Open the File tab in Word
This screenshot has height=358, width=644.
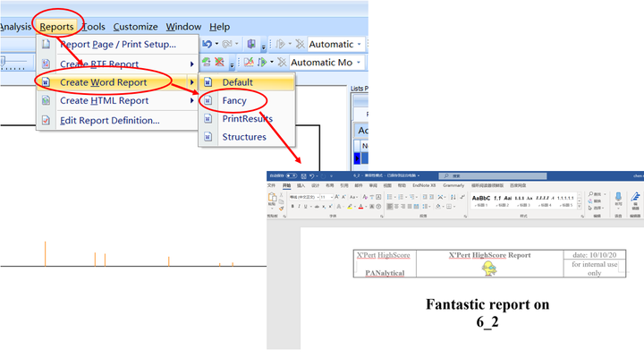coord(272,185)
